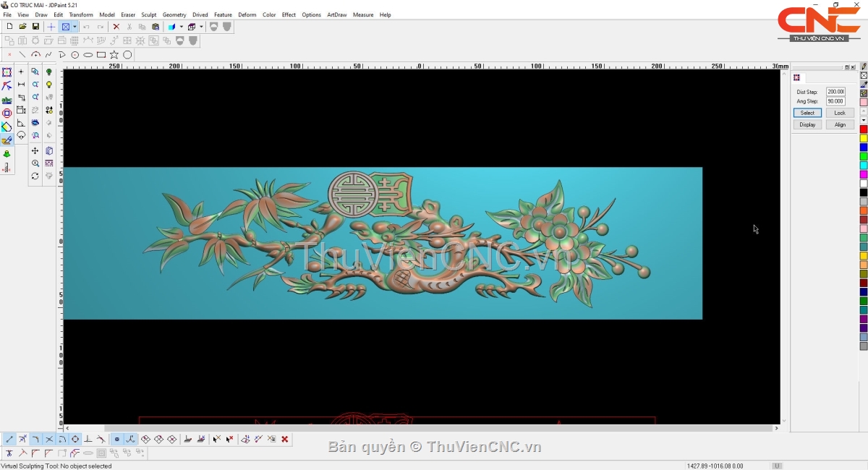Image resolution: width=868 pixels, height=470 pixels.
Task: Click the Save floppy disk icon
Action: point(35,27)
